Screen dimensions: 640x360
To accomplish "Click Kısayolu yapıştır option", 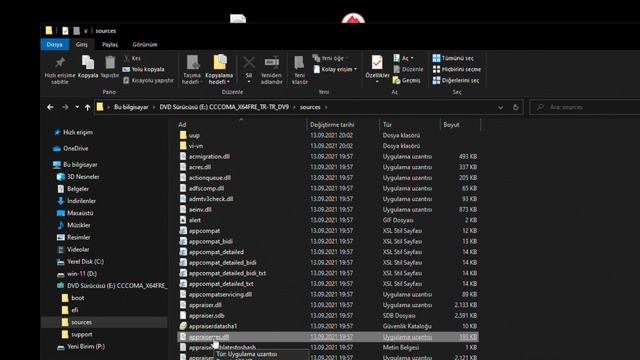I will tap(148, 80).
